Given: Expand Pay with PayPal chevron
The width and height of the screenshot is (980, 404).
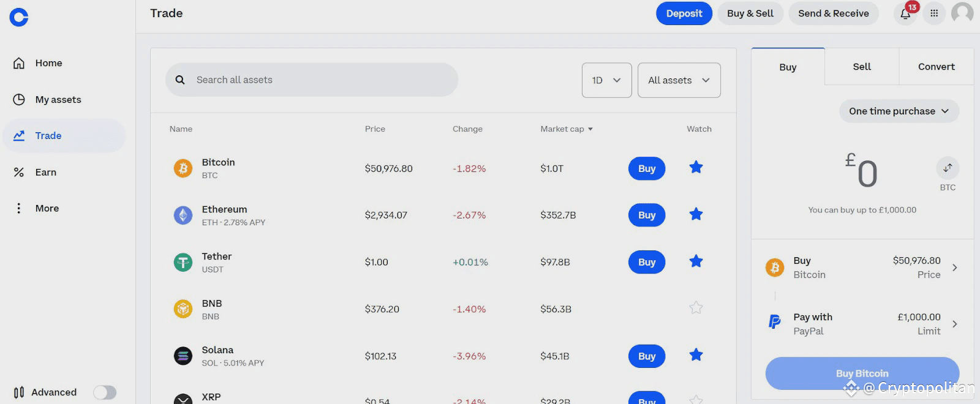Looking at the screenshot, I should pos(954,324).
